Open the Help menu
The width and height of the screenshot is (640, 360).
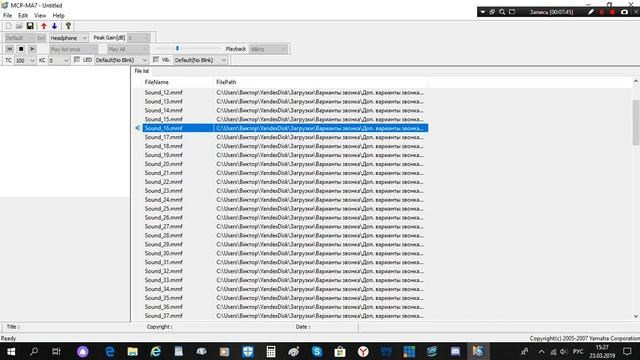point(58,16)
